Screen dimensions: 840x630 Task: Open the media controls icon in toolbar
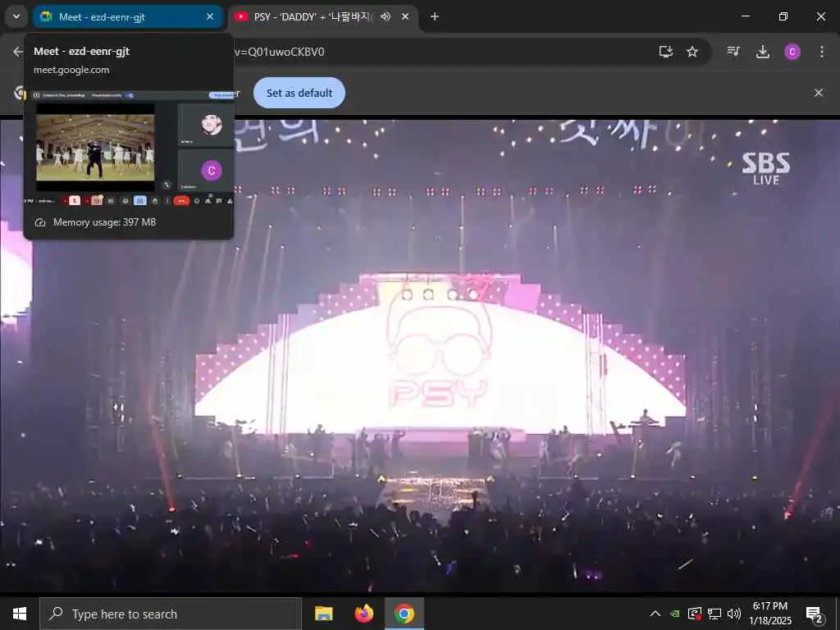[x=733, y=52]
